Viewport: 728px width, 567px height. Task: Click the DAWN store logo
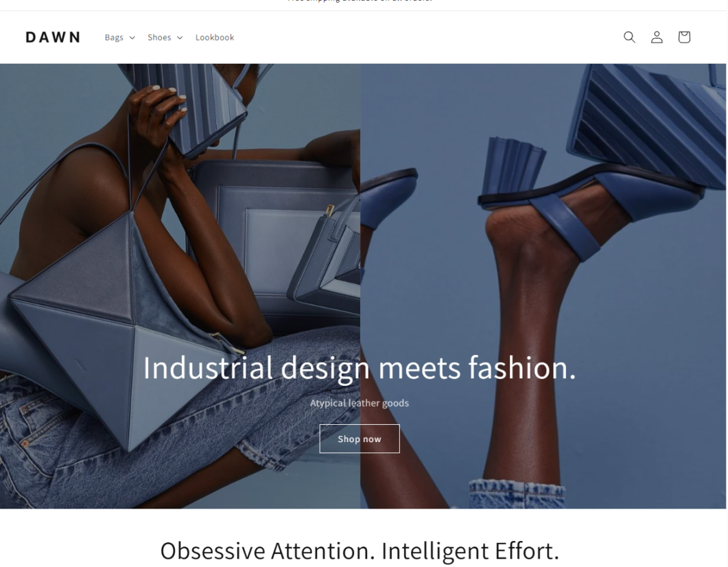coord(53,37)
